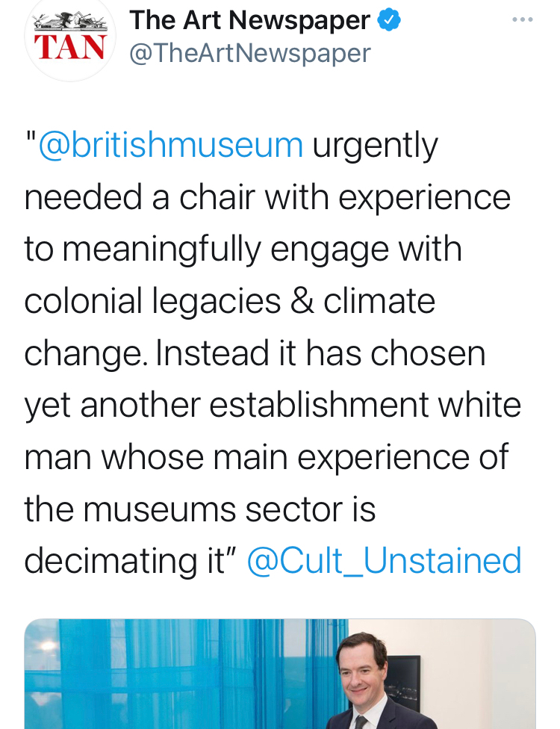Tap the text "to meaningfully engage with"
The image size is (560, 729).
pyautogui.click(x=243, y=249)
